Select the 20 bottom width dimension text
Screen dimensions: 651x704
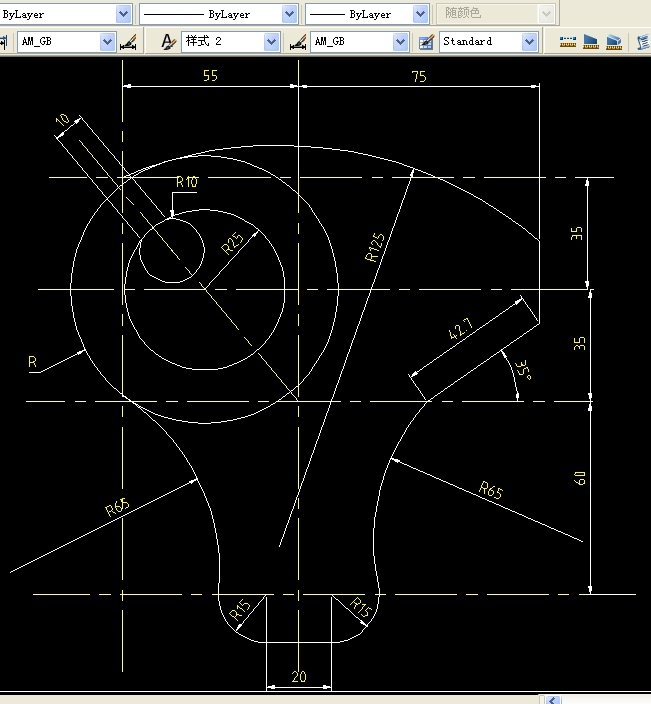[x=299, y=677]
